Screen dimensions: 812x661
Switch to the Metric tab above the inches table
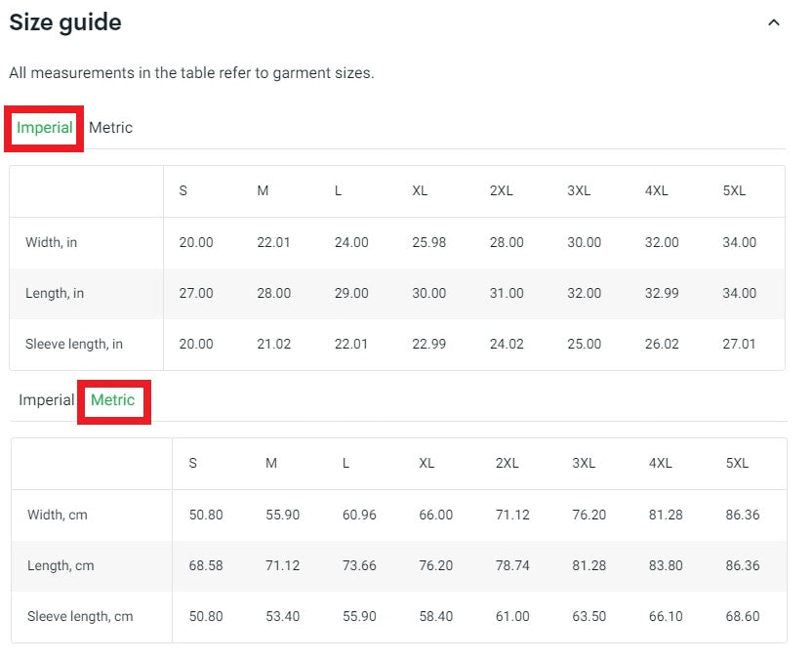click(x=110, y=128)
